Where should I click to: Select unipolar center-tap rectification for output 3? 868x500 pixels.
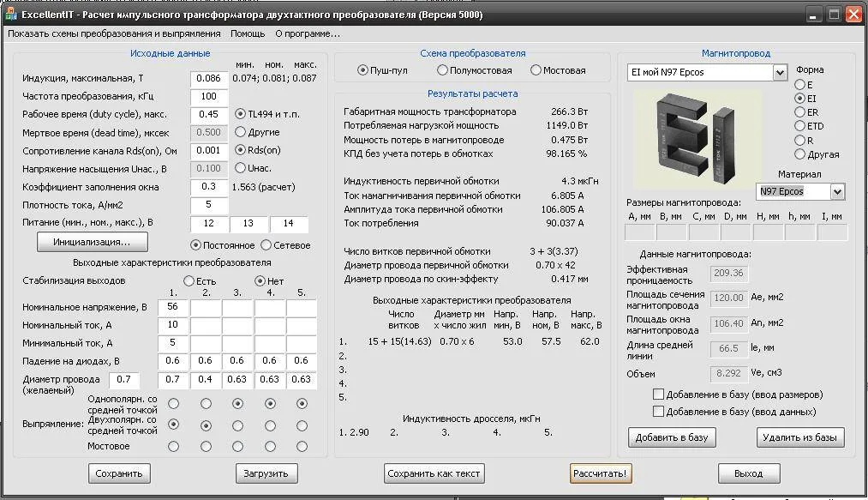(x=237, y=404)
